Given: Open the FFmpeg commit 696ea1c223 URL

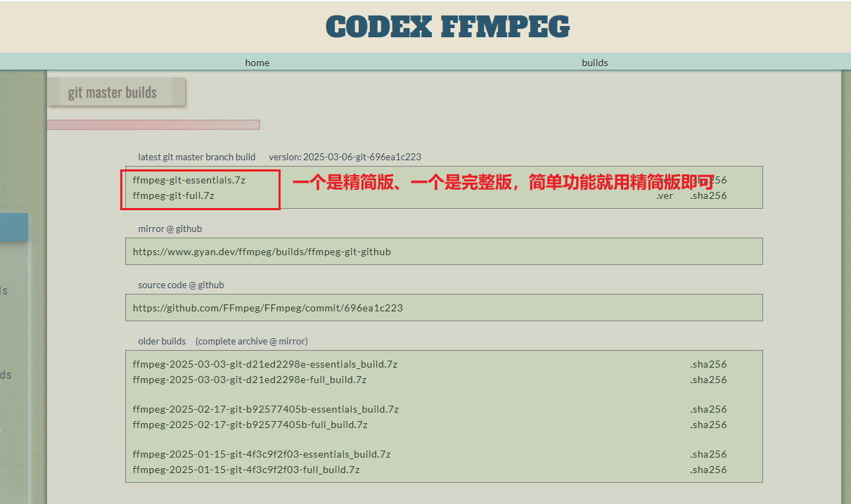Looking at the screenshot, I should click(268, 308).
